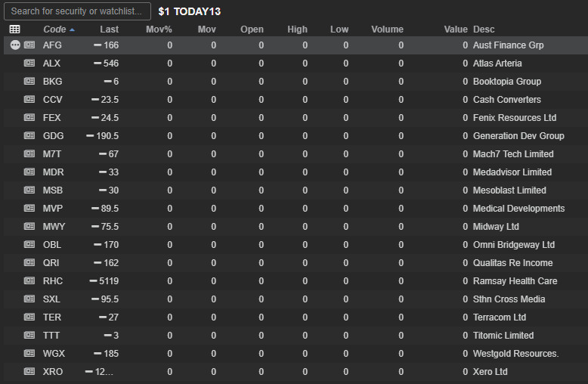Sort by the Desc column header
Image resolution: width=588 pixels, height=384 pixels.
click(x=484, y=29)
